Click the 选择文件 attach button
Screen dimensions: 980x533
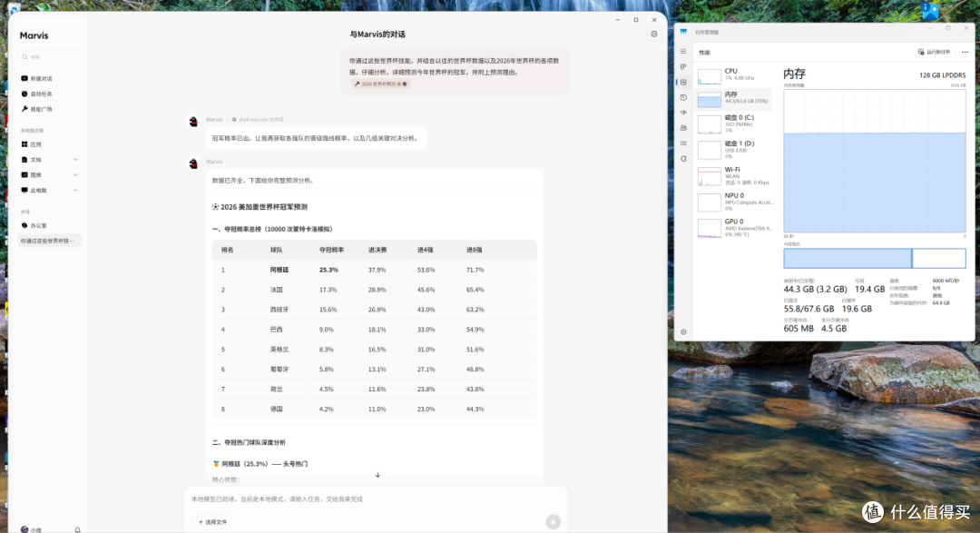coord(212,522)
